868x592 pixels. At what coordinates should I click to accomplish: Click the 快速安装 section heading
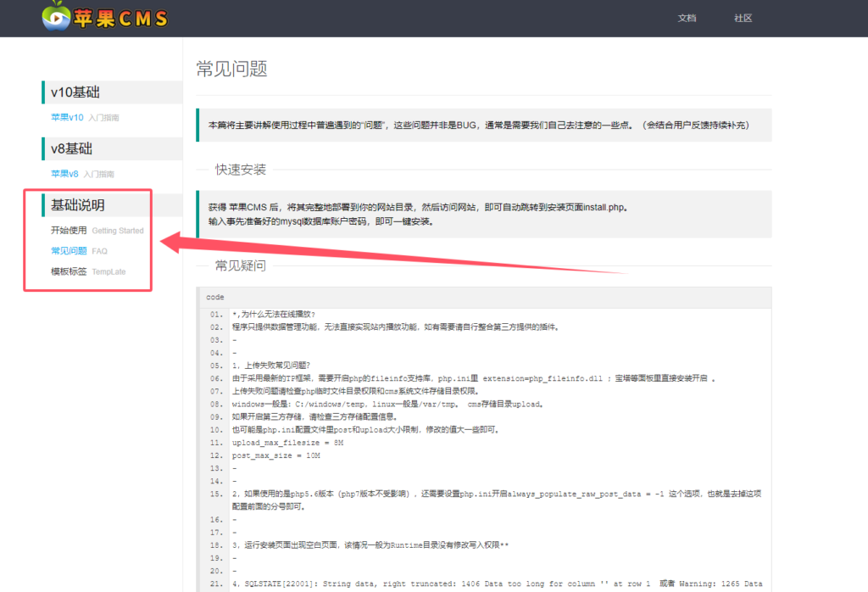pyautogui.click(x=241, y=170)
